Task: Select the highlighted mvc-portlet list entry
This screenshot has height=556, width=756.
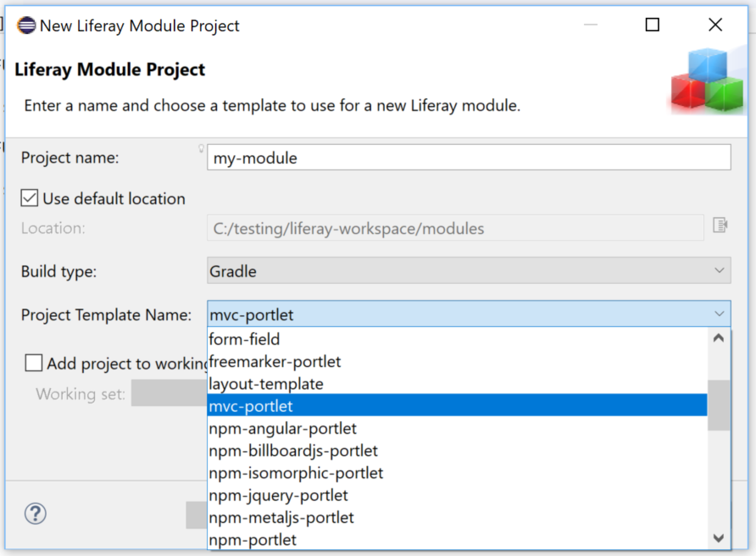Action: [x=457, y=406]
